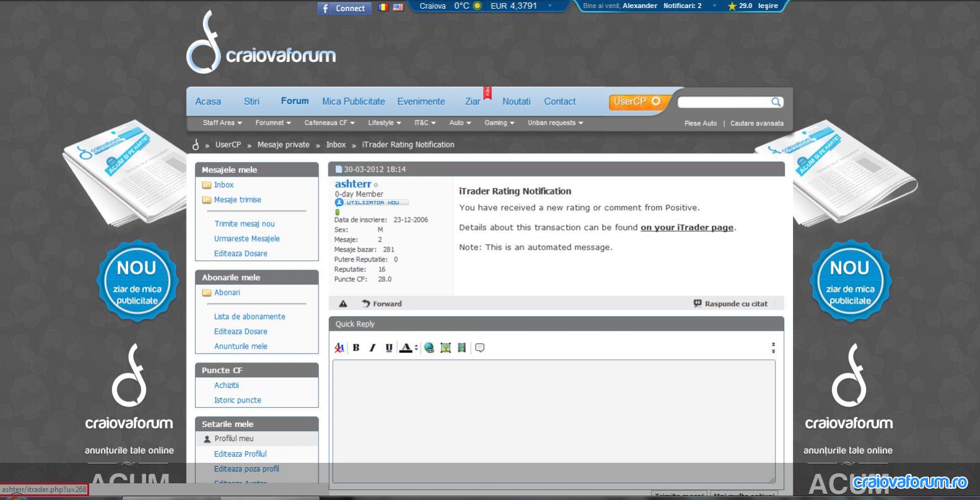Toggle italic formatting
The width and height of the screenshot is (980, 500).
[x=372, y=348]
